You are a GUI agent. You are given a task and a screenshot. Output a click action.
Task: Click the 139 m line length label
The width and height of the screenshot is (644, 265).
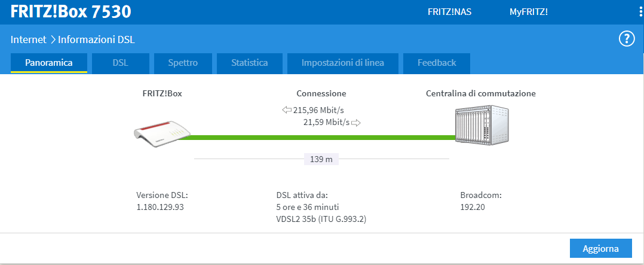[321, 159]
